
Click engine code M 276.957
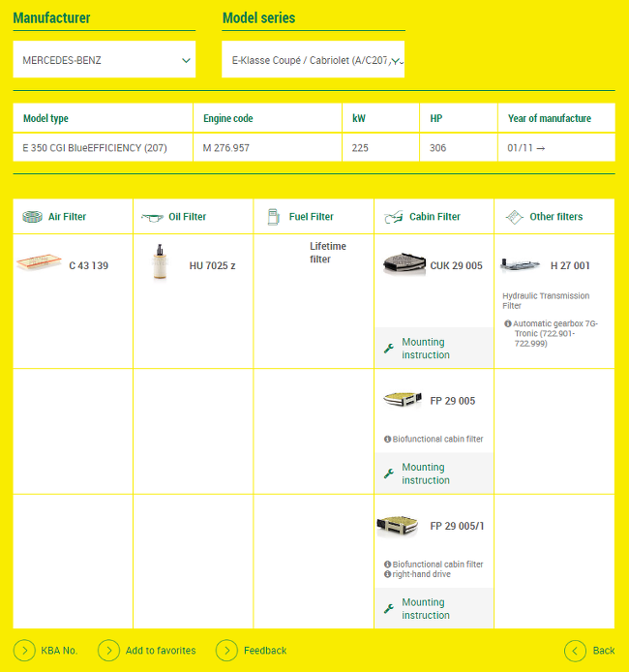tap(226, 148)
